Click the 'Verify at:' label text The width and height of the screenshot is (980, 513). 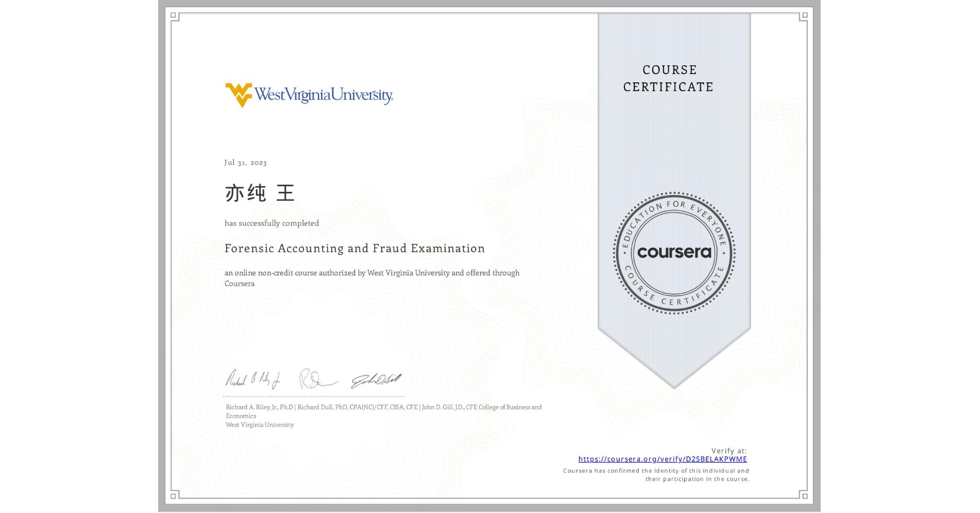coord(729,450)
